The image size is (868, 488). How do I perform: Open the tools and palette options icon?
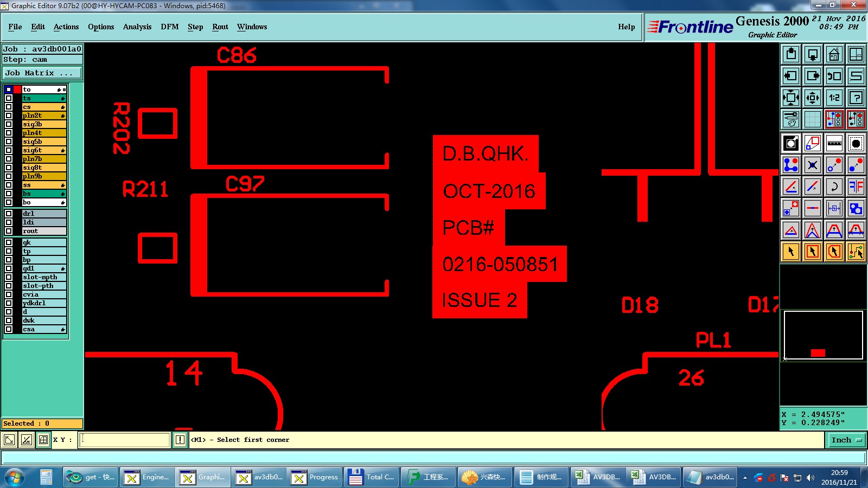point(791,119)
